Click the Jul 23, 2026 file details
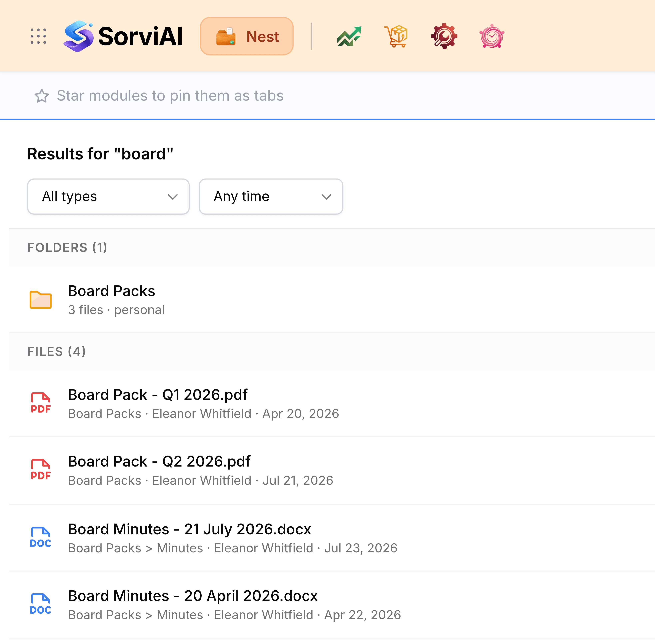The width and height of the screenshot is (655, 644). point(233,548)
